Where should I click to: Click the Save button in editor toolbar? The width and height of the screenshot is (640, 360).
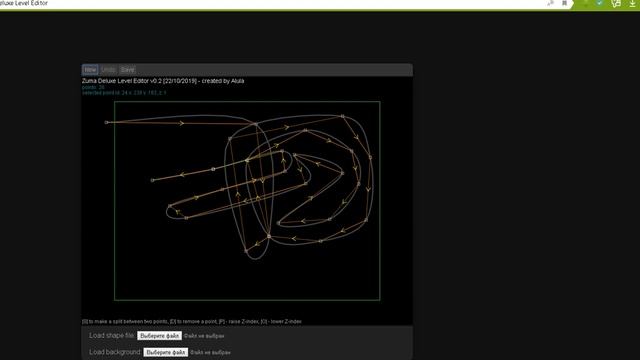point(127,70)
